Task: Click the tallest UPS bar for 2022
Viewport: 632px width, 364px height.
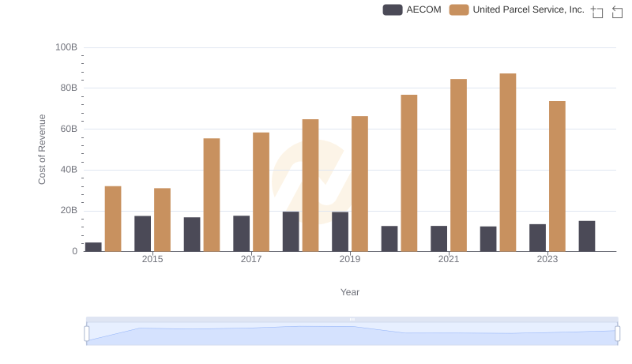Action: tap(508, 163)
